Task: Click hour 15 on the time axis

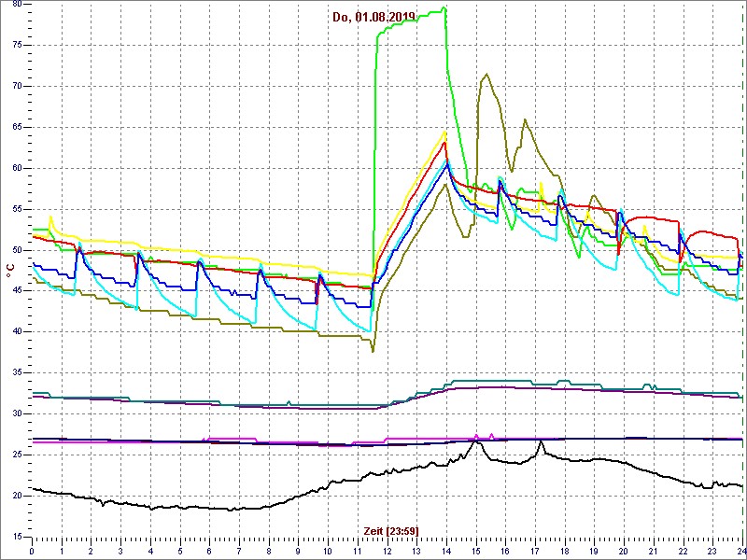Action: [475, 551]
